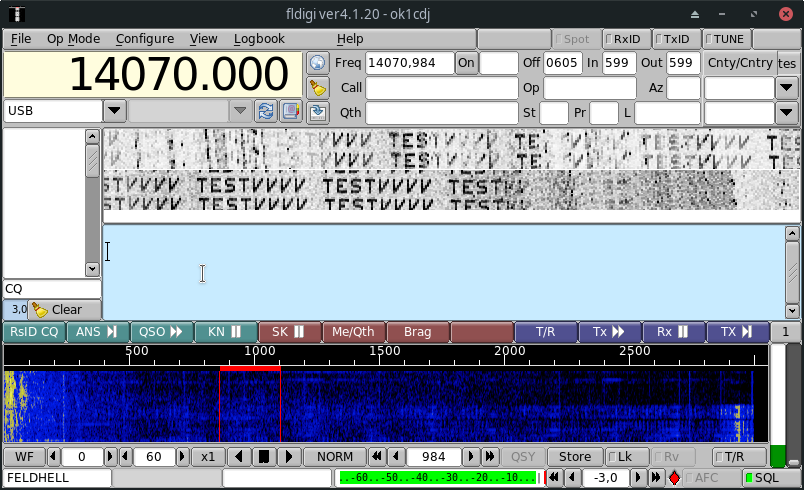Viewport: 804px width, 490px height.
Task: Click the signal level meter bar
Action: pos(438,478)
